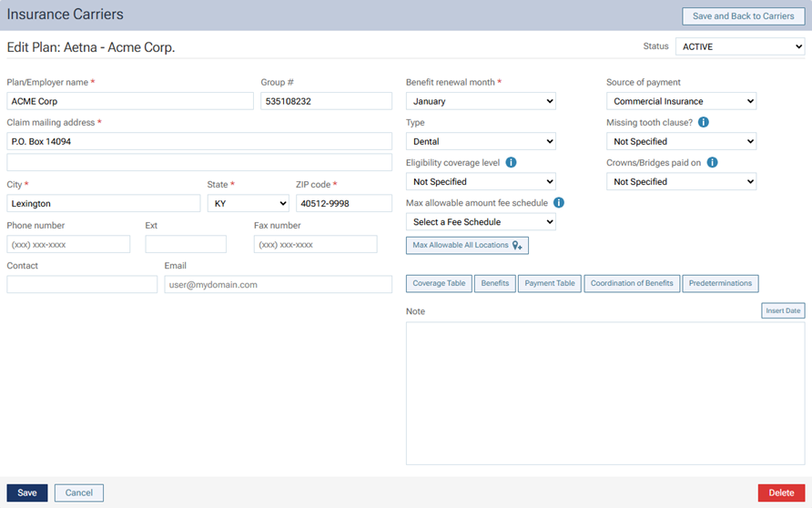Focus the Contact field

(x=82, y=284)
